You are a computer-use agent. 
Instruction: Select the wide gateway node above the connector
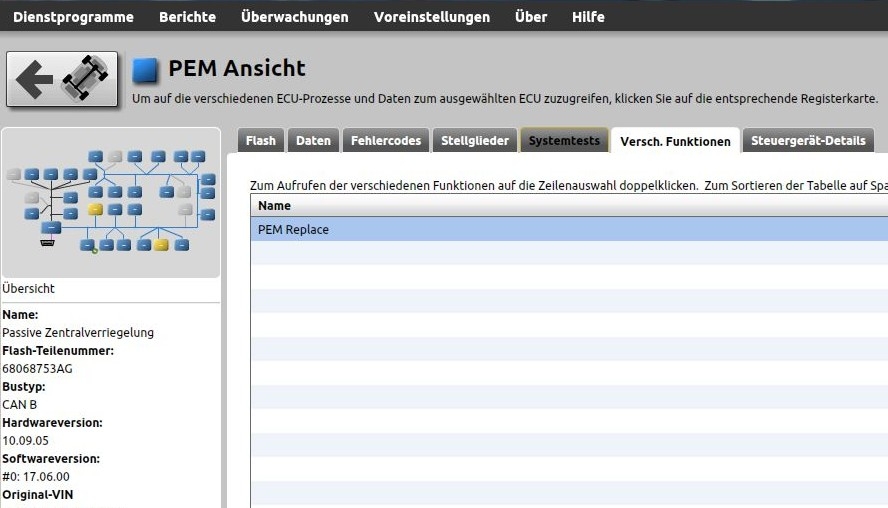tap(51, 227)
